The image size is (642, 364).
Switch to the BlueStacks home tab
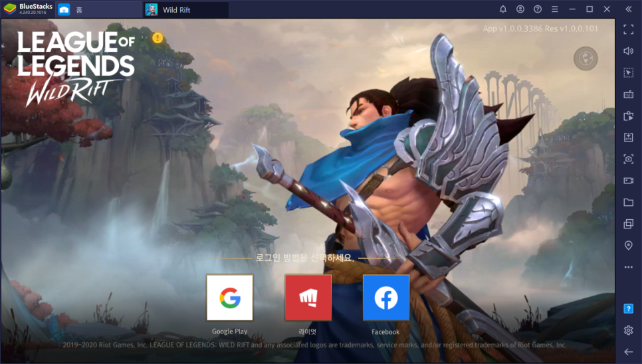click(98, 9)
